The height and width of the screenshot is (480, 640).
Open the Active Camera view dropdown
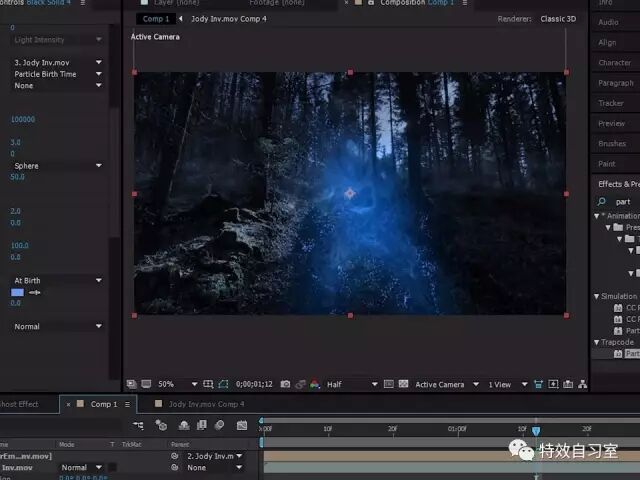coord(447,384)
